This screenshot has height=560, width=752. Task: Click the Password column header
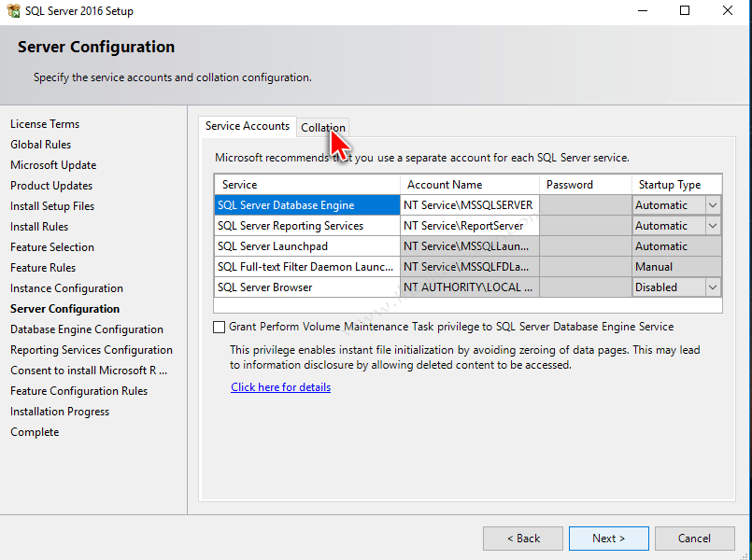coord(586,185)
